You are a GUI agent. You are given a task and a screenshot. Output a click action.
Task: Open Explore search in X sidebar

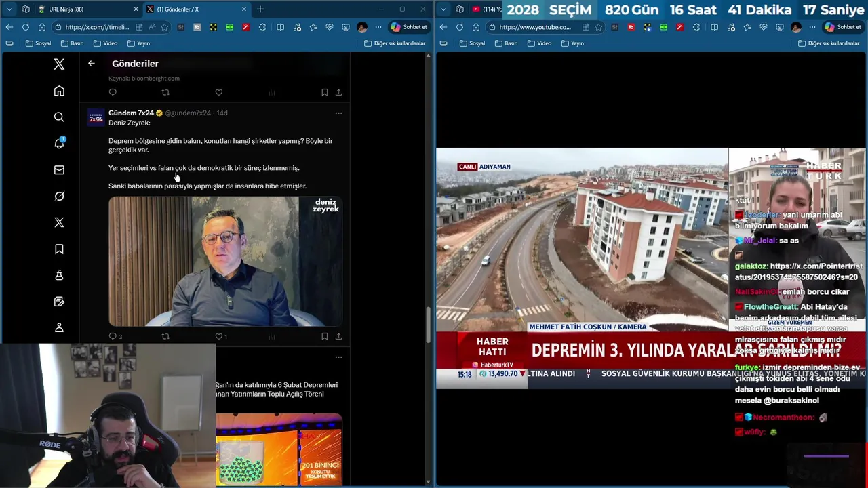pyautogui.click(x=59, y=117)
